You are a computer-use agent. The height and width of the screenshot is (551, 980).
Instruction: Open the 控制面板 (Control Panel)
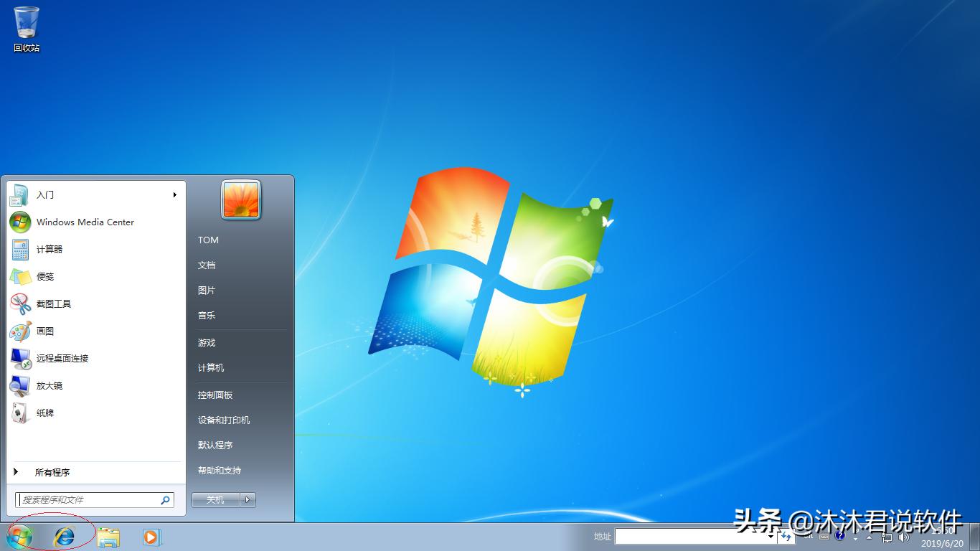(215, 394)
